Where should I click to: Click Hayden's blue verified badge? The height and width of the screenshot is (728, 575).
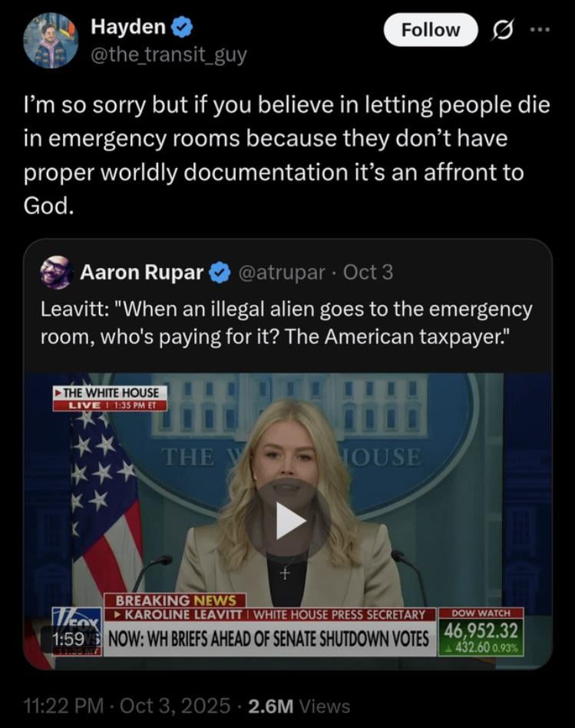point(183,27)
